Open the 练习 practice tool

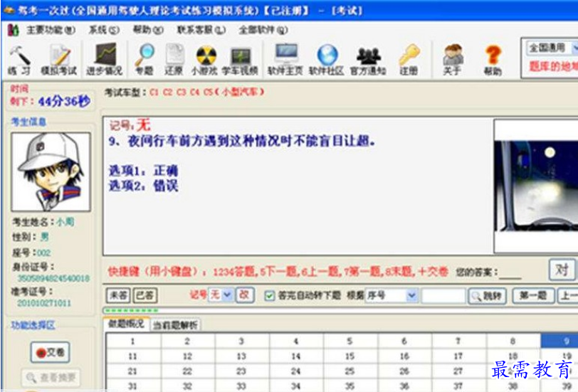pyautogui.click(x=19, y=59)
